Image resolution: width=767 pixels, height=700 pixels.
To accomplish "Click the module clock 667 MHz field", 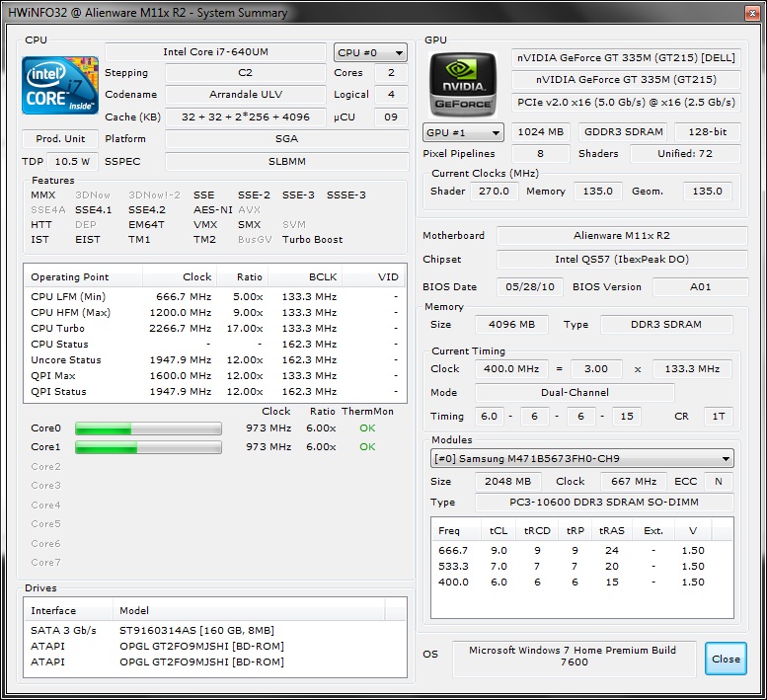I will [x=634, y=482].
